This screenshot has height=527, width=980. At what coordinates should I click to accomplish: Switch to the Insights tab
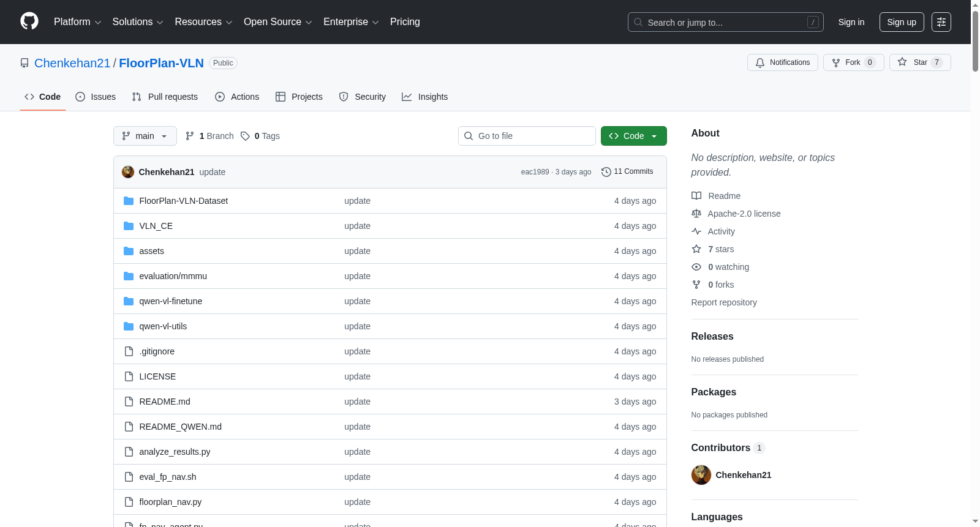(x=425, y=97)
